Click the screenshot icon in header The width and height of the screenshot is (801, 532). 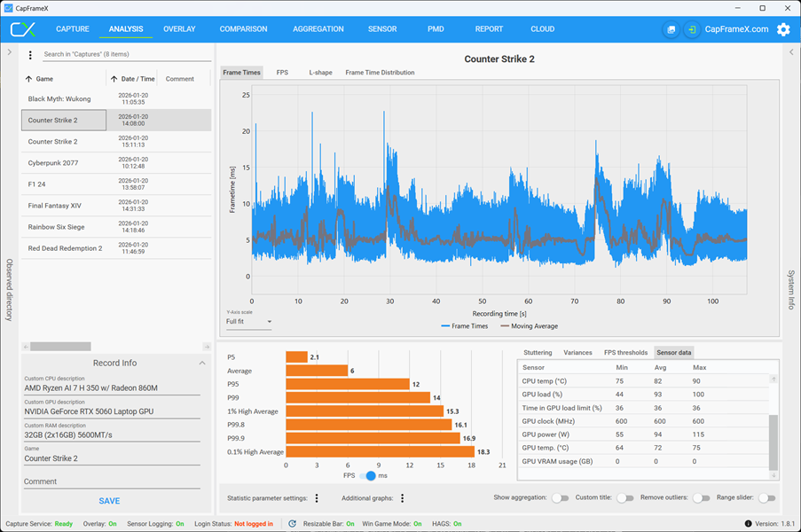[671, 29]
